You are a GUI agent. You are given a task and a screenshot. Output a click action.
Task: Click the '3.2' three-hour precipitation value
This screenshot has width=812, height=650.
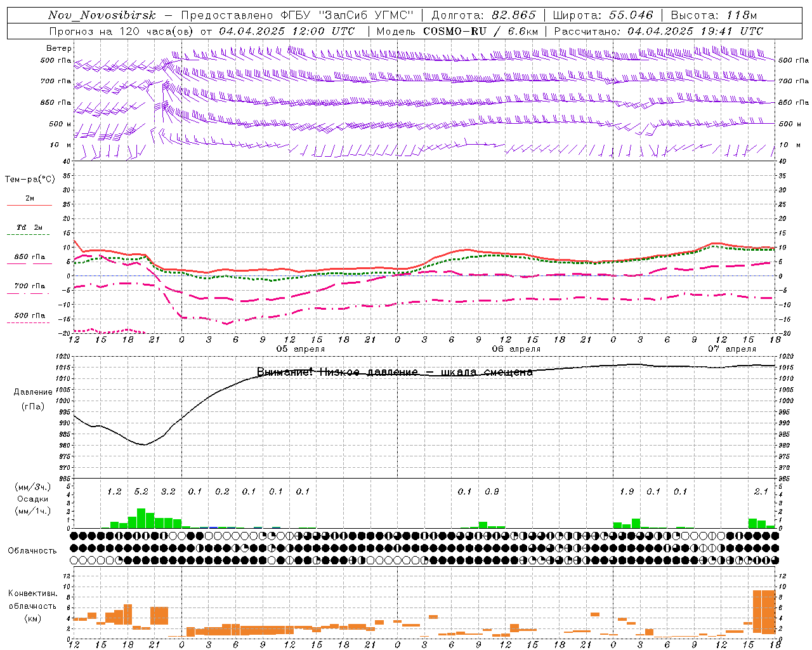tap(168, 492)
